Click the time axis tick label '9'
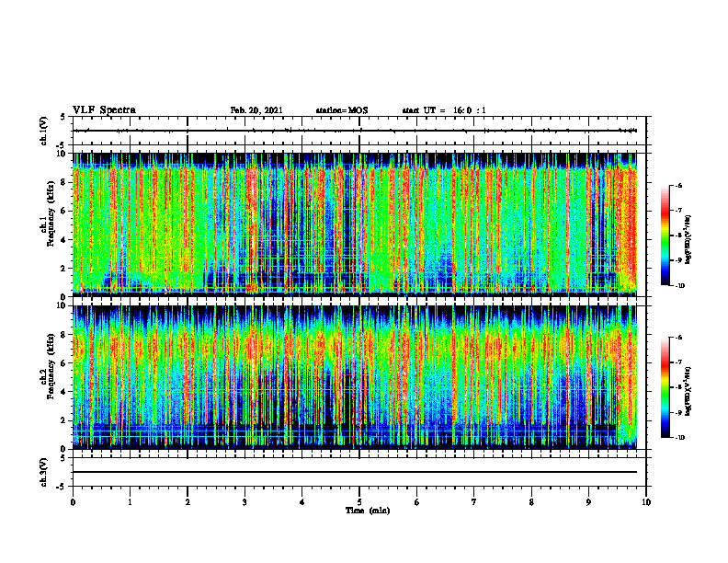This screenshot has width=728, height=563. click(588, 502)
